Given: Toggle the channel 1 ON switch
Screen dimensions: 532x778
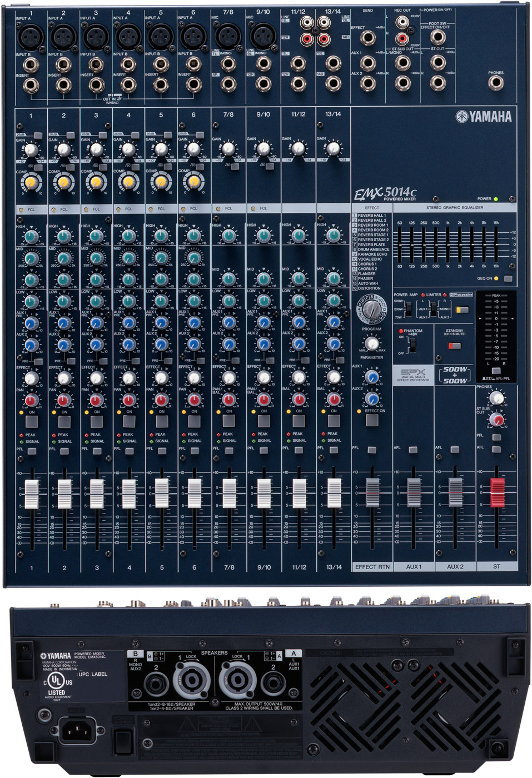Looking at the screenshot, I should (31, 421).
